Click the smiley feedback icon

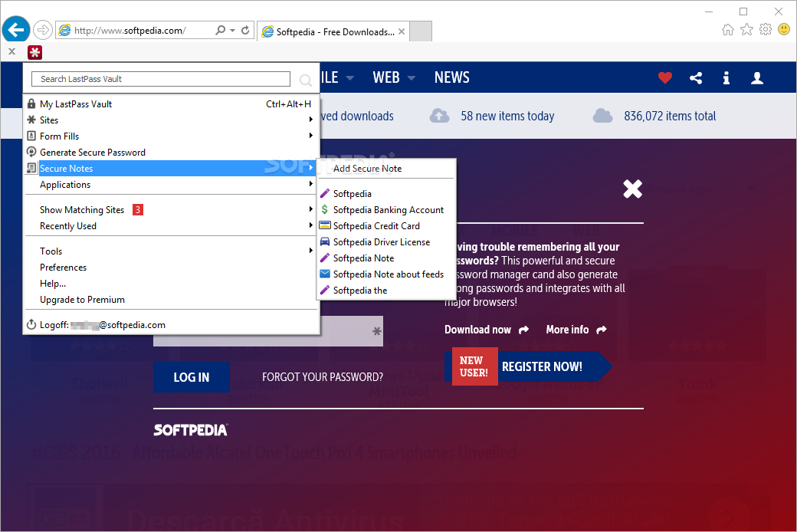click(784, 29)
